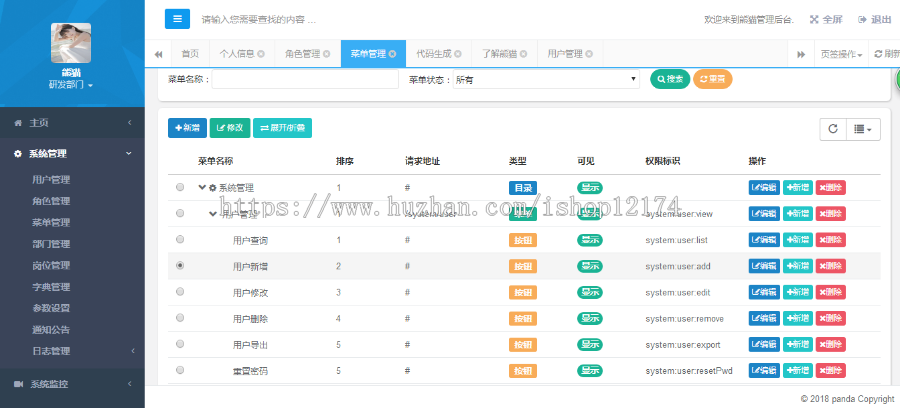Close the 角色管理 tab
Viewport: 900px width, 408px height.
pos(327,54)
